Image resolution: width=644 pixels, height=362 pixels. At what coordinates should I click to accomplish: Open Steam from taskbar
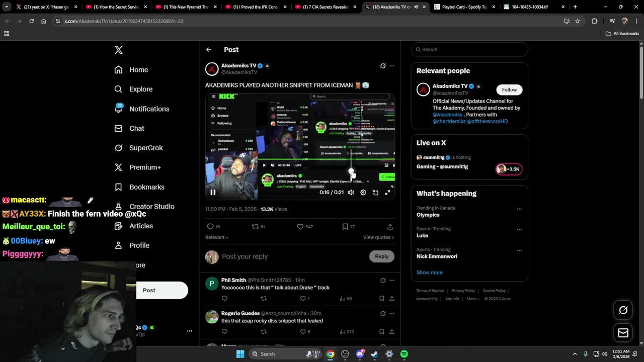pos(374,354)
